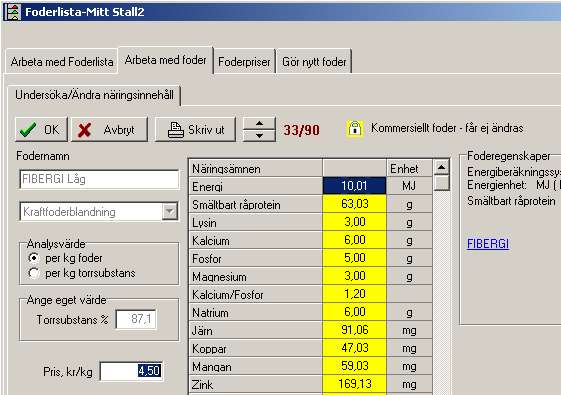
Task: Open the Foderpriser tab
Action: pyautogui.click(x=244, y=62)
